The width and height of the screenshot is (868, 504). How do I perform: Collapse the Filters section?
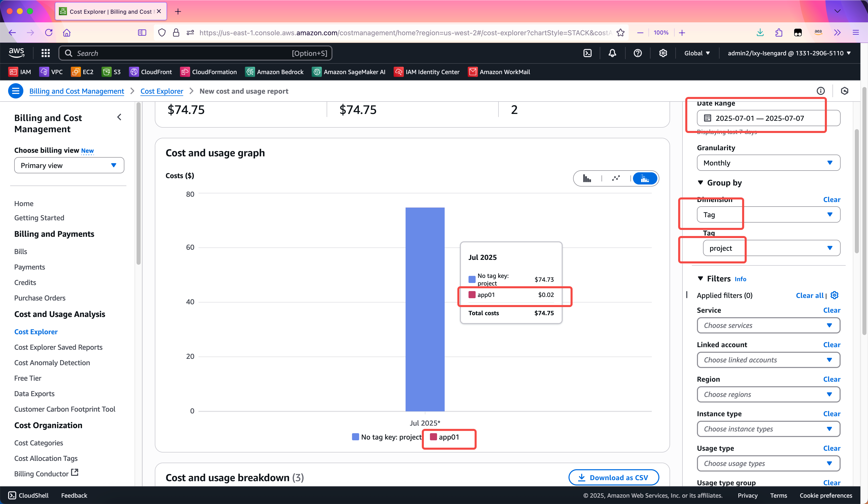(700, 278)
